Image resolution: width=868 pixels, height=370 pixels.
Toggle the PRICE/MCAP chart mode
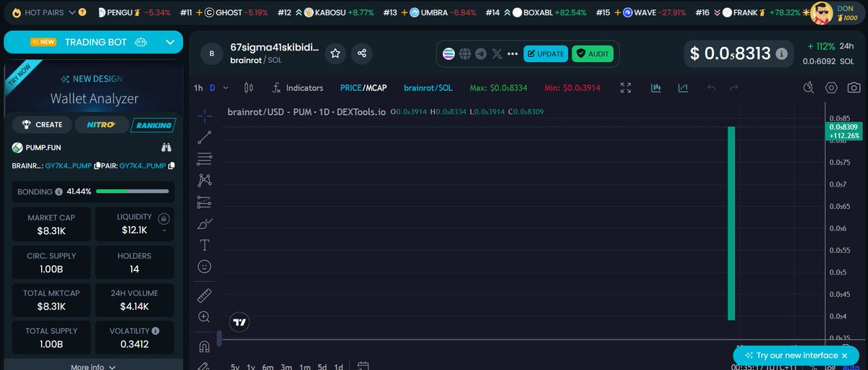click(x=363, y=87)
